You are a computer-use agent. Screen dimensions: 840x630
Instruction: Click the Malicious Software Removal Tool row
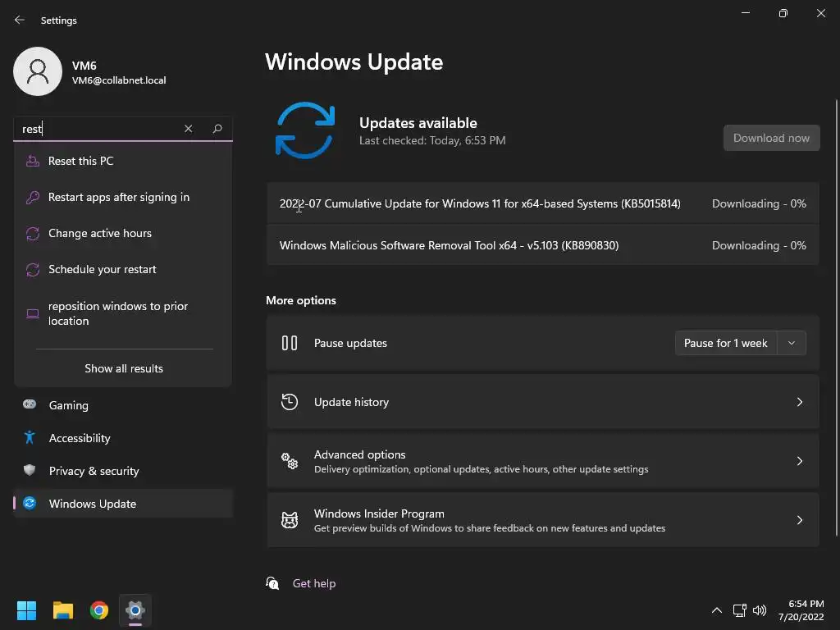click(x=543, y=245)
